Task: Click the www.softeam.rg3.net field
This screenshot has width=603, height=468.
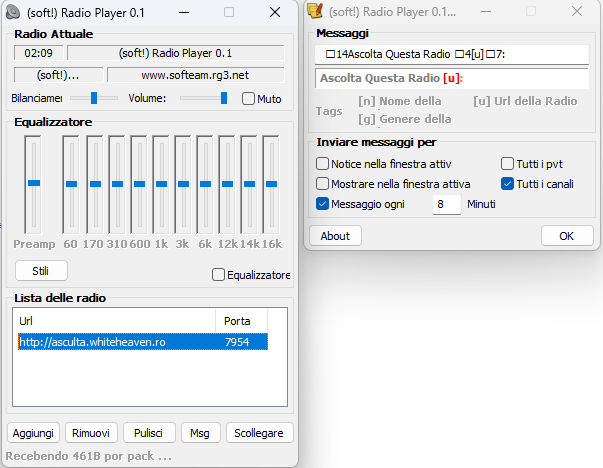Action: click(x=195, y=75)
